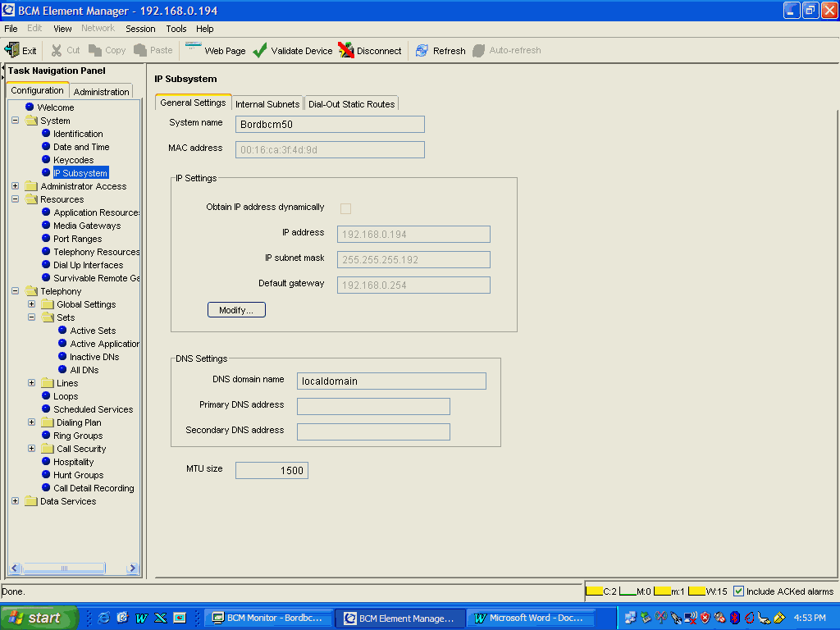The width and height of the screenshot is (840, 630).
Task: Click the Exit toolbar icon
Action: pyautogui.click(x=11, y=50)
